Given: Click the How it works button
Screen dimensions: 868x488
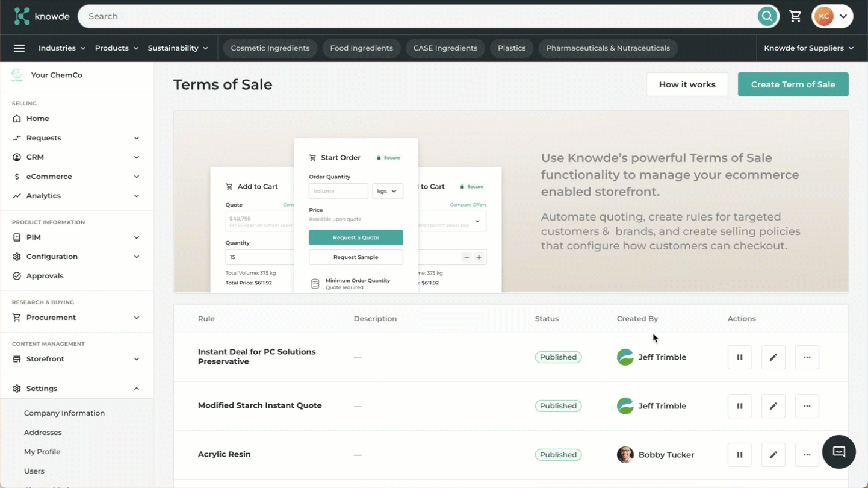Looking at the screenshot, I should 687,84.
